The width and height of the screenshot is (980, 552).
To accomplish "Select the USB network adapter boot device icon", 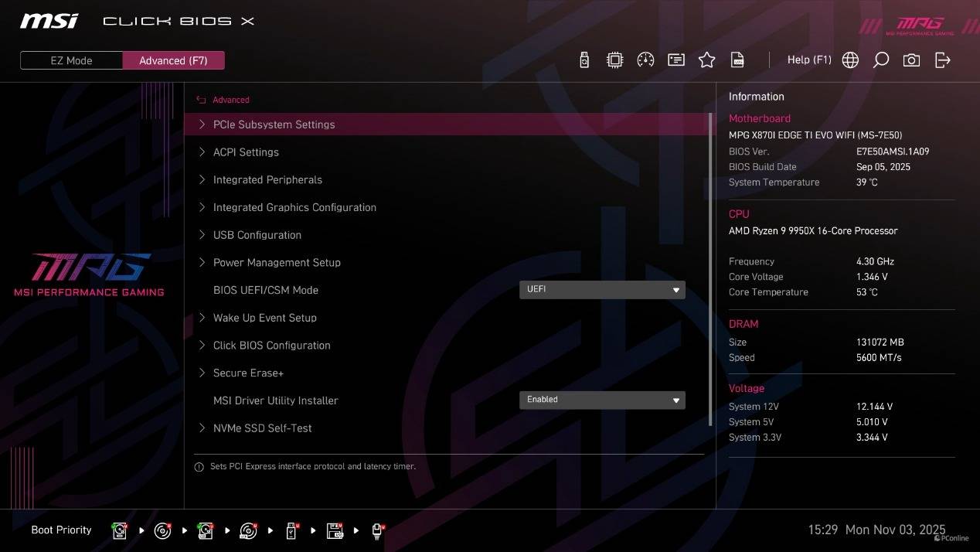I will (377, 530).
